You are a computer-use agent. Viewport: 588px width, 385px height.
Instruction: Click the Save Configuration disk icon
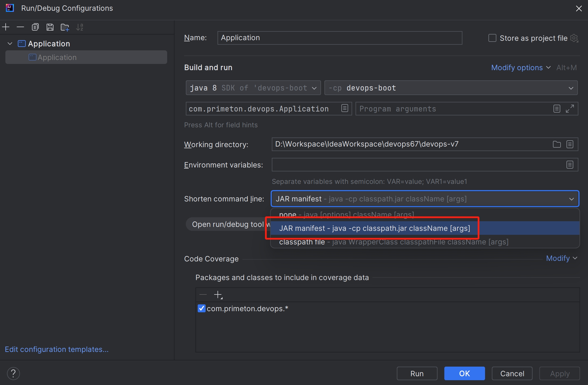coord(50,27)
